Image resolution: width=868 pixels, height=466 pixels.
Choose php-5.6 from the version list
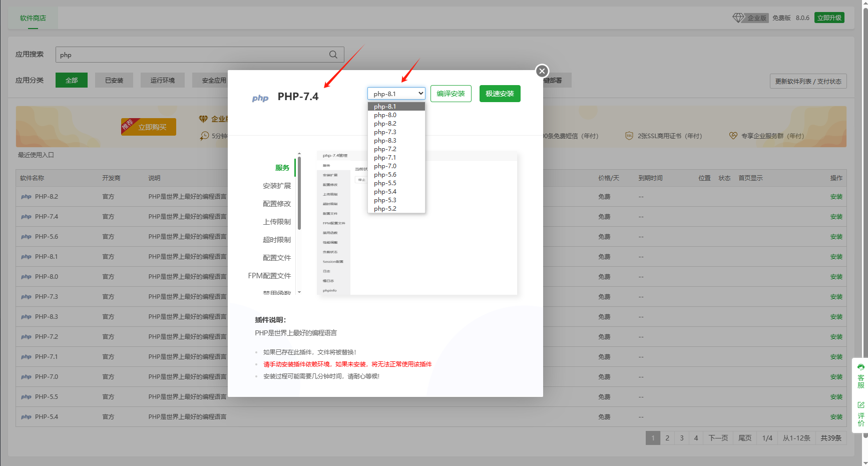coord(396,175)
